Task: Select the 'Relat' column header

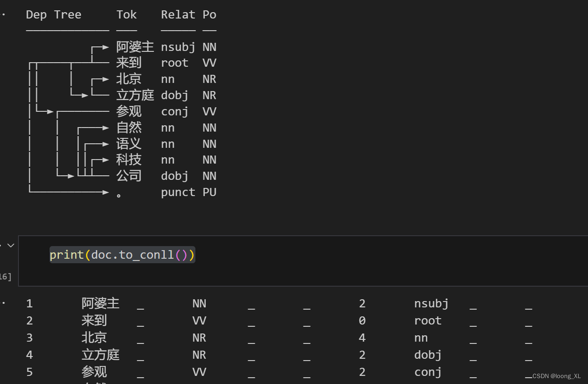Action: point(178,14)
